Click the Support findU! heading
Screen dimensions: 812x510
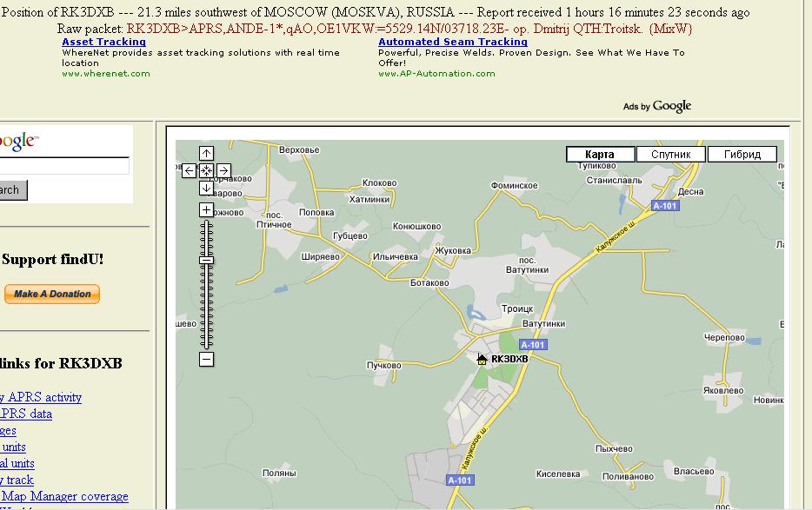53,260
